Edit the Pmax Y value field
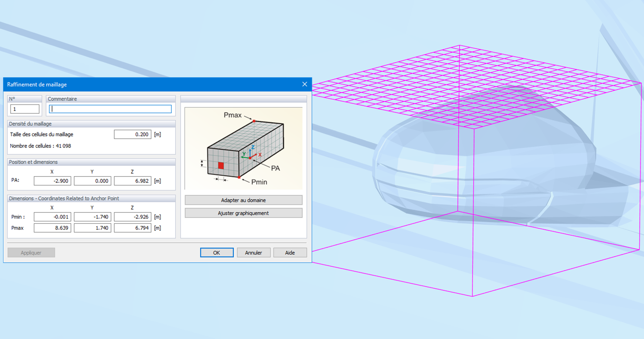 (93, 228)
